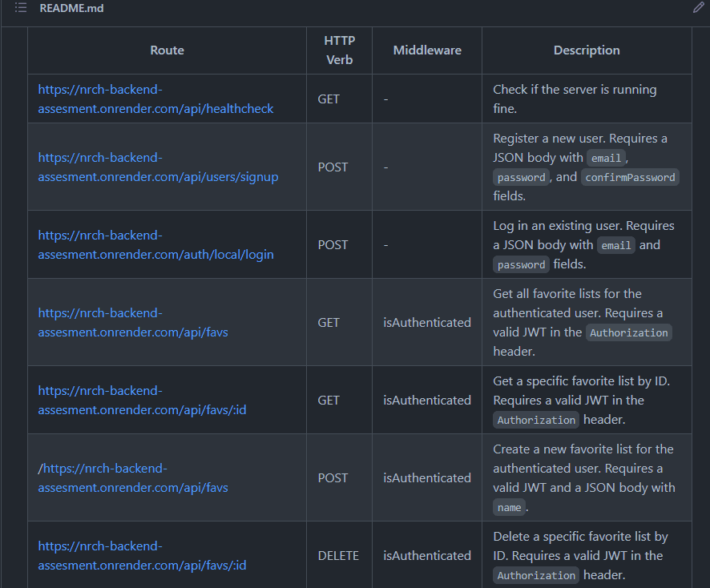Click the Route column header

pos(167,50)
